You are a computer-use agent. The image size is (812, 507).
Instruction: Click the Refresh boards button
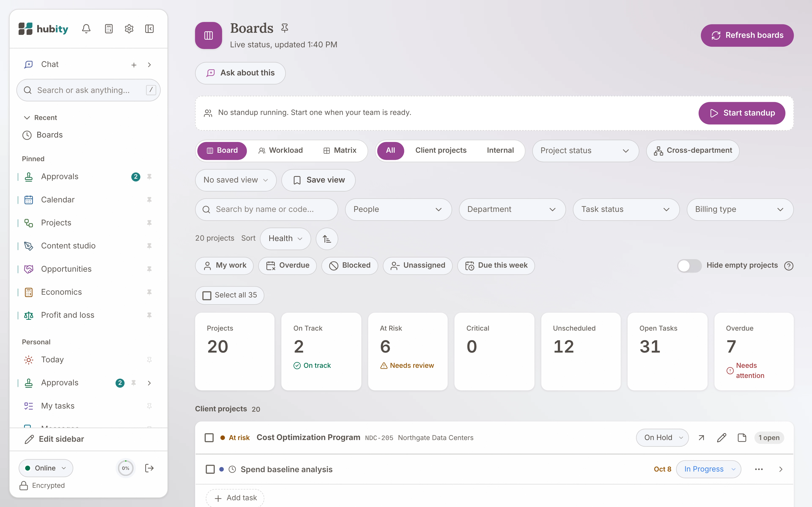747,35
